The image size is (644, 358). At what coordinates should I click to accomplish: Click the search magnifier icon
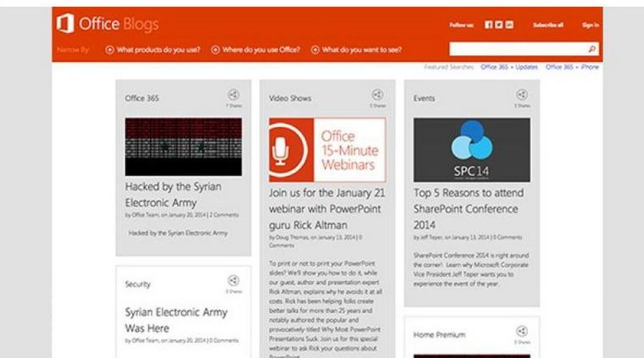[591, 49]
